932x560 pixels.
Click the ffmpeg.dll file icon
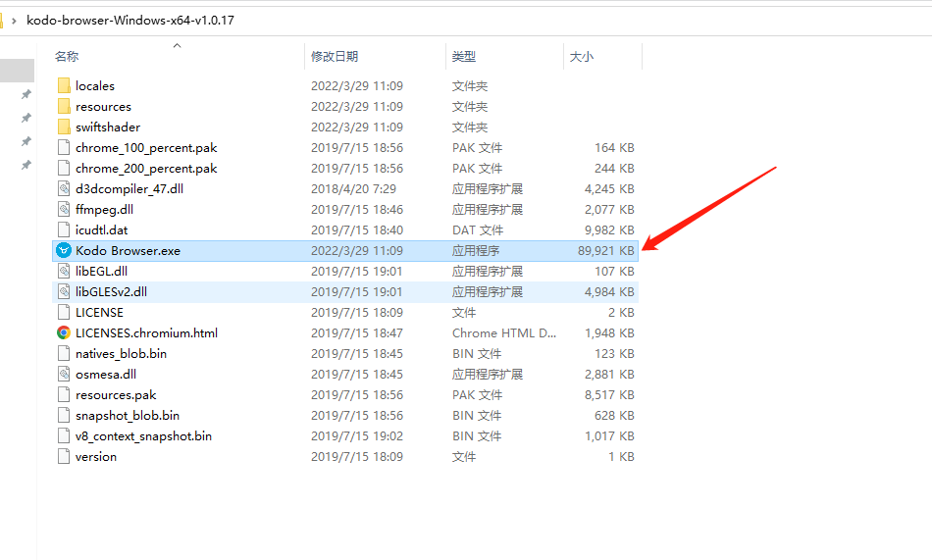coord(64,209)
